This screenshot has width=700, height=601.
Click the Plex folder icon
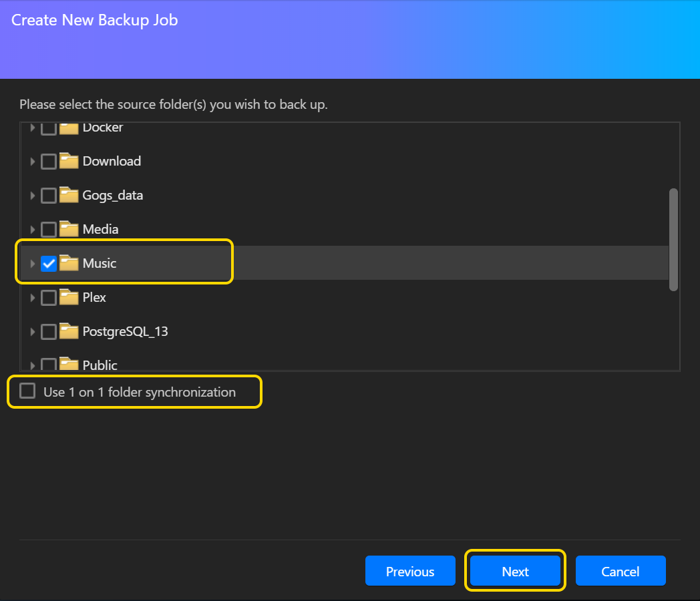pyautogui.click(x=69, y=298)
